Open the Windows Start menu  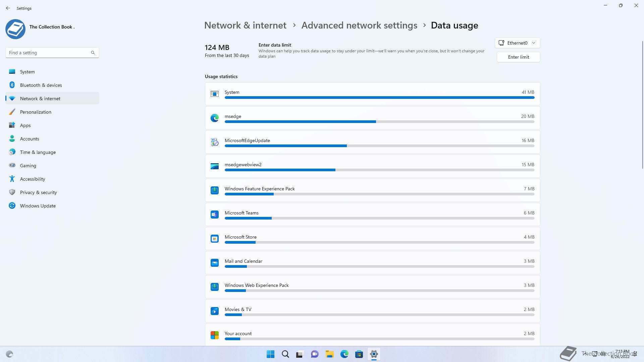coord(270,354)
